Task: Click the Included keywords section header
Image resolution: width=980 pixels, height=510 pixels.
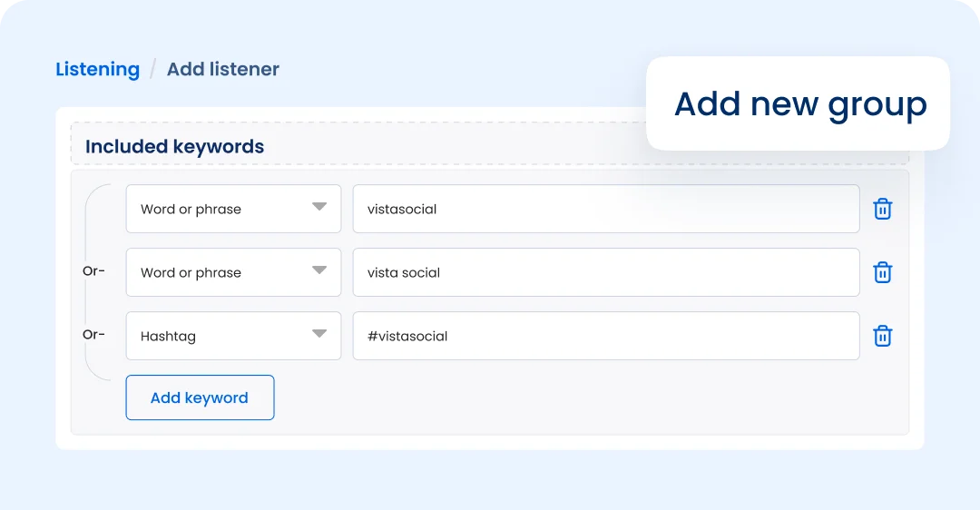Action: (x=175, y=146)
